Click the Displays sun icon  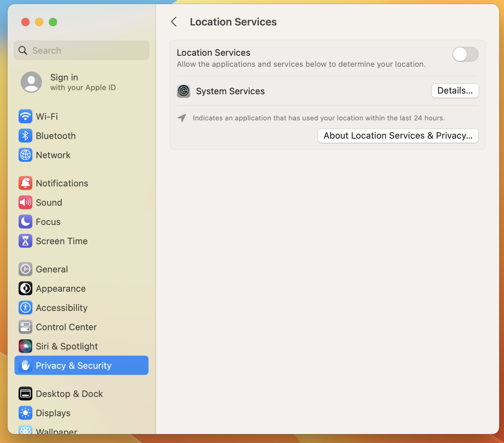25,413
